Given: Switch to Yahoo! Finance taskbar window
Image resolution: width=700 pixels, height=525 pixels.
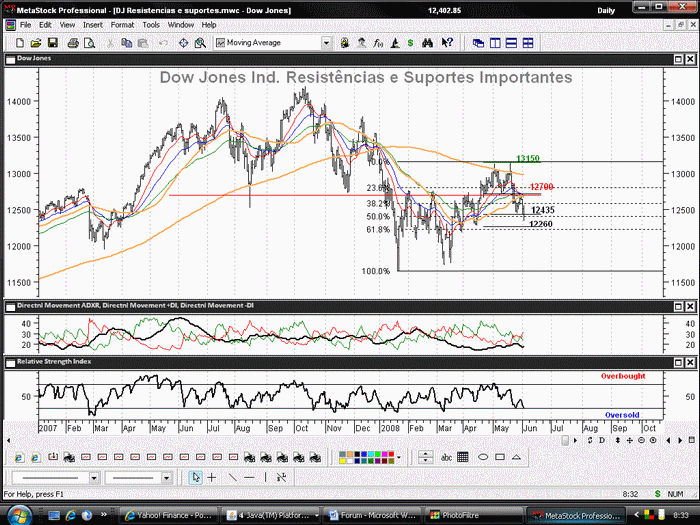Looking at the screenshot, I should [169, 516].
